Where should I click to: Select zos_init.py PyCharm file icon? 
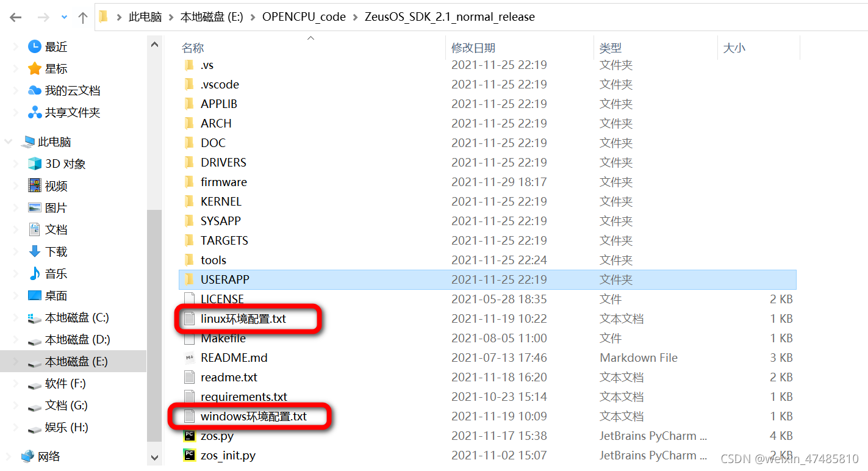(189, 455)
